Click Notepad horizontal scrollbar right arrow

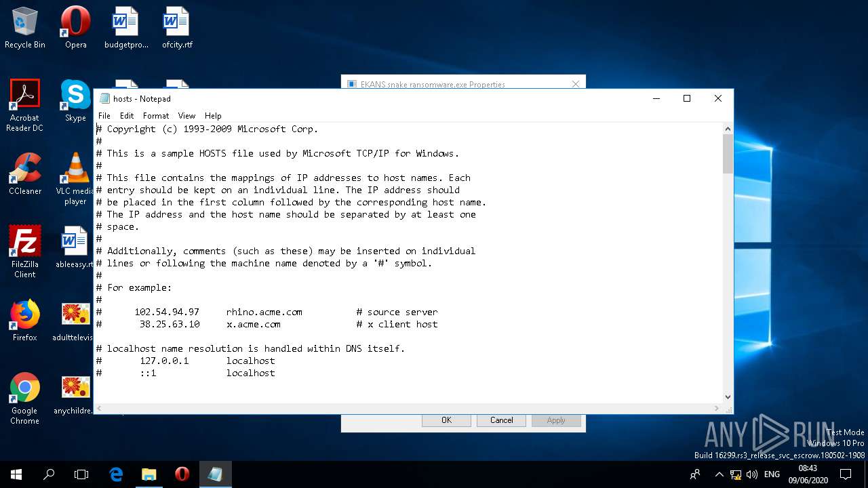717,409
